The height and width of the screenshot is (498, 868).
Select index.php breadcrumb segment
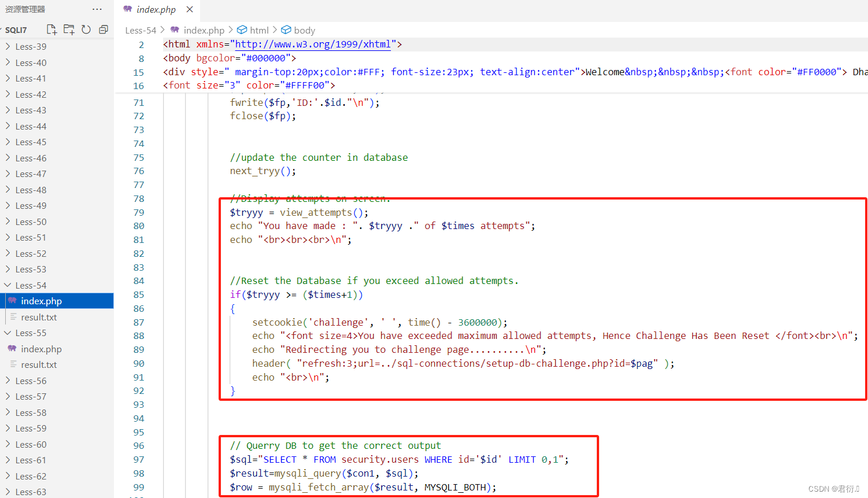click(204, 30)
